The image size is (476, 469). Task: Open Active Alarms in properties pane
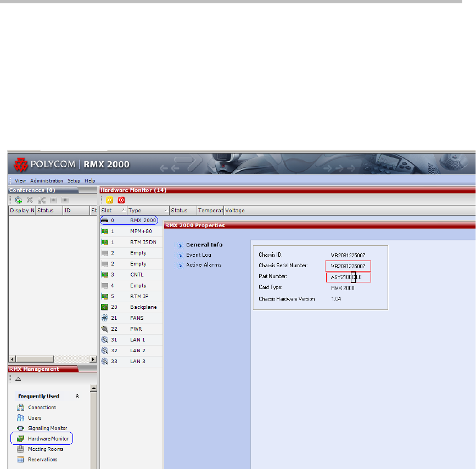tap(204, 265)
